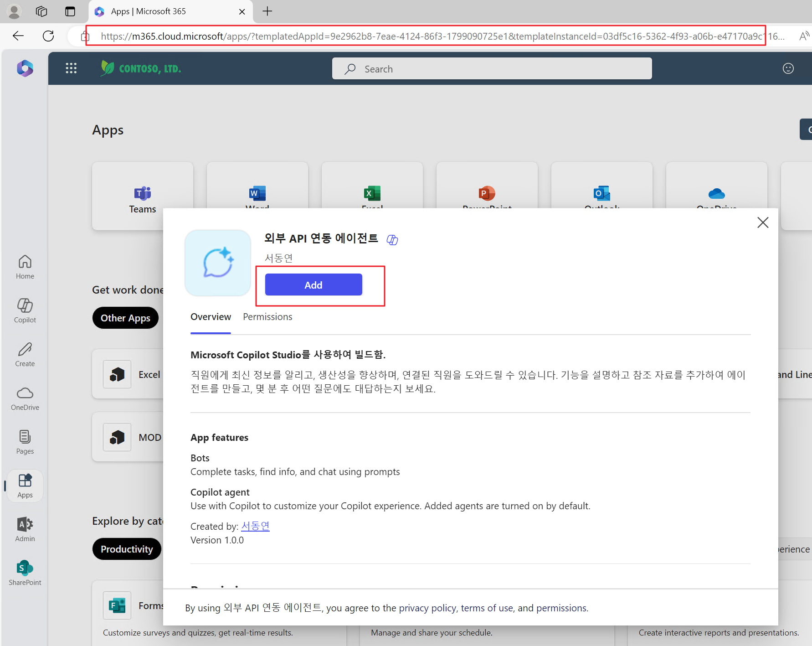Click the 'Copilot agent' feature label
The width and height of the screenshot is (812, 646).
pos(220,492)
